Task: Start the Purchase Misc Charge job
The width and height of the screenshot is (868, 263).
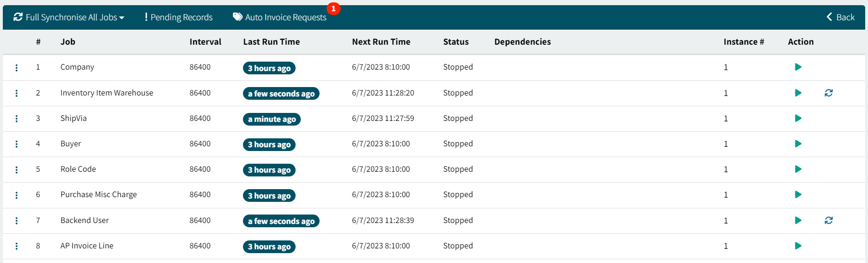Action: (x=798, y=195)
